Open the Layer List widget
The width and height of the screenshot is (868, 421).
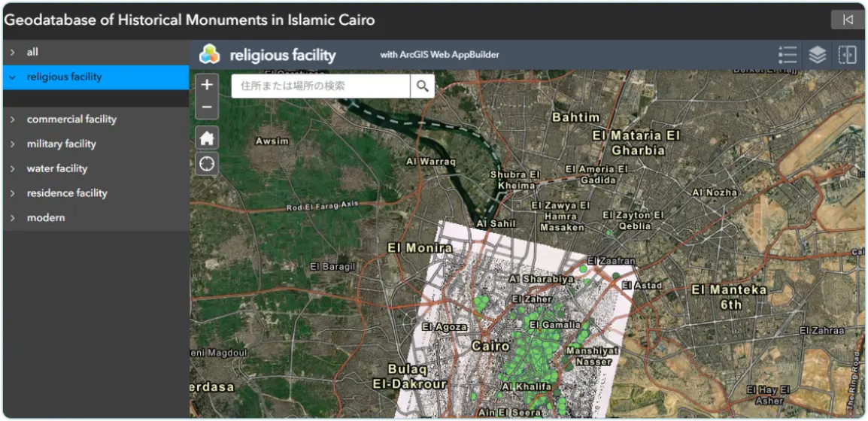point(817,55)
